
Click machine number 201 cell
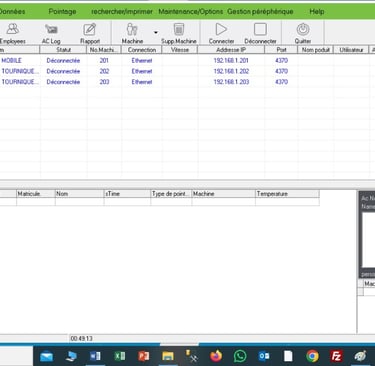coord(104,60)
